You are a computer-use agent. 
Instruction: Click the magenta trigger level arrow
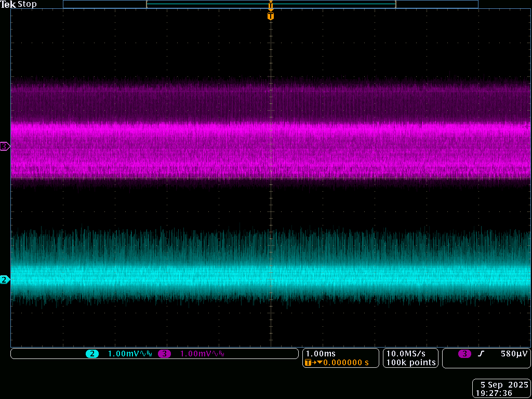click(x=527, y=126)
